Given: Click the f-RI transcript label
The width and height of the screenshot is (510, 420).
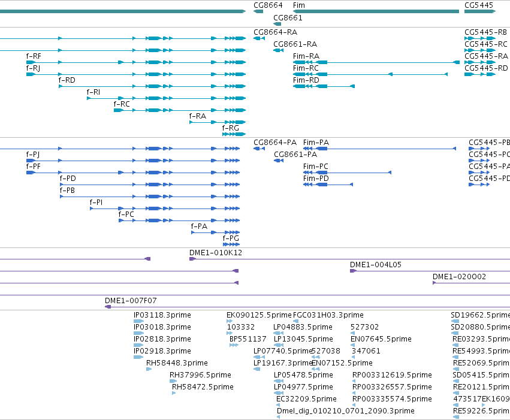Looking at the screenshot, I should click(x=93, y=92).
